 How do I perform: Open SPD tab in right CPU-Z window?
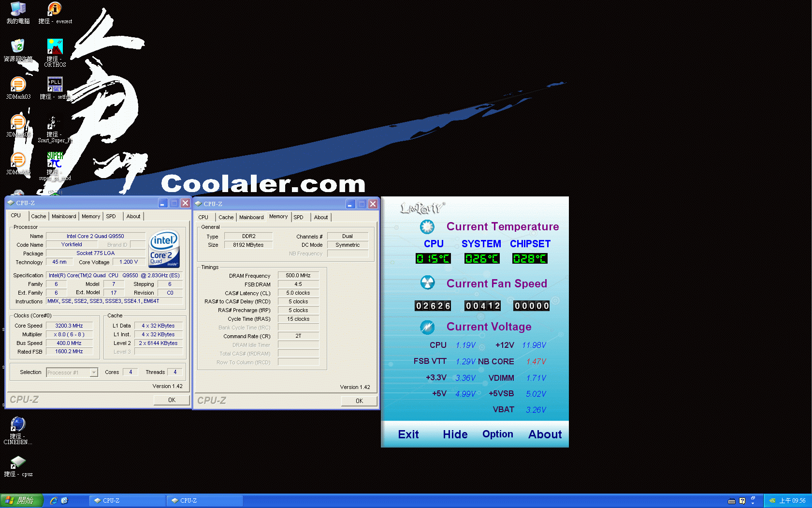[299, 218]
